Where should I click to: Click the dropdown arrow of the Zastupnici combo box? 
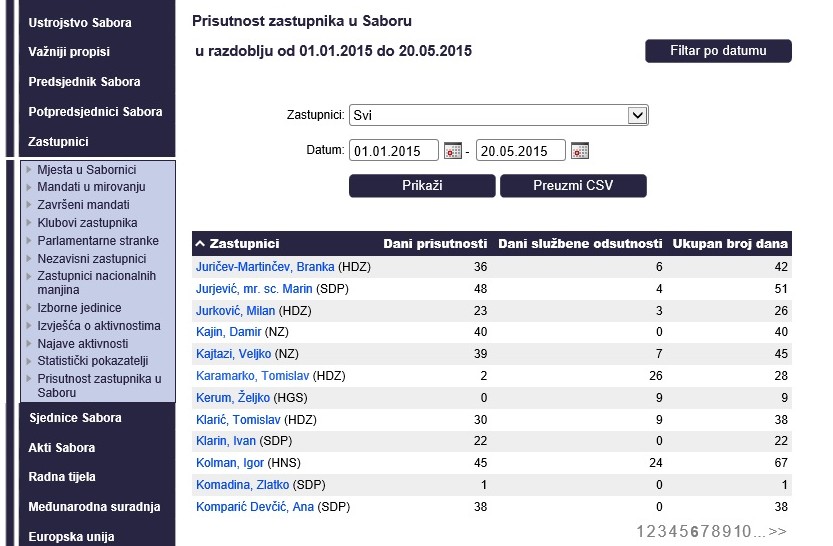(636, 115)
